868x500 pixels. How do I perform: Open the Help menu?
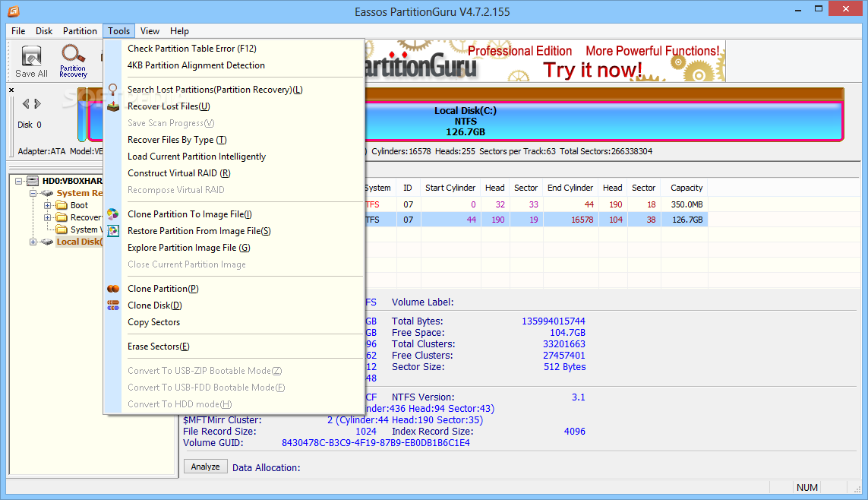[179, 31]
